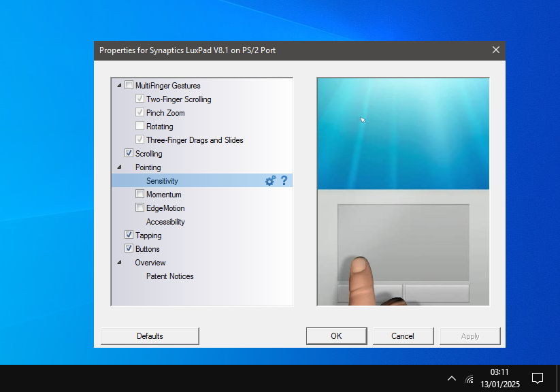Select the Overview tree label
This screenshot has width=560, height=392.
click(x=150, y=263)
